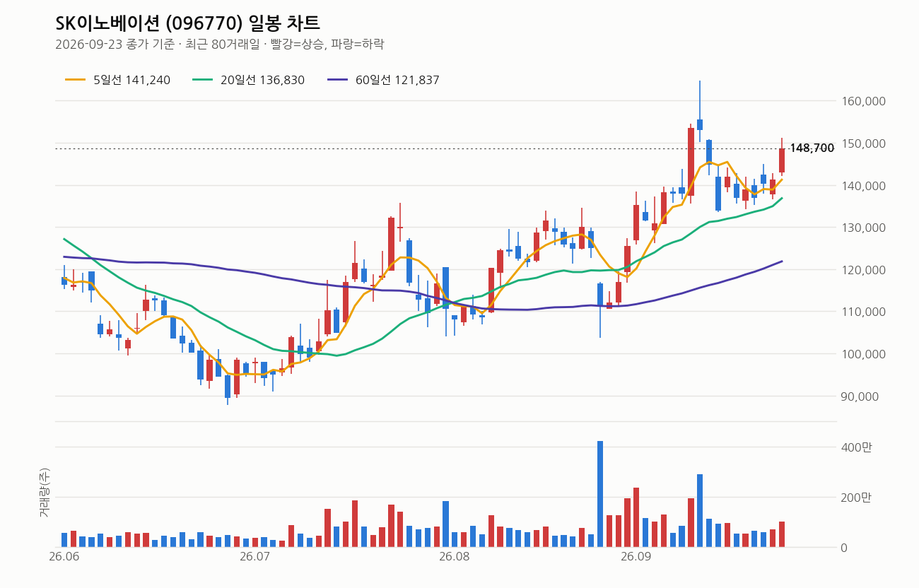
Task: Click the 400만 volume axis label
Action: (x=856, y=447)
